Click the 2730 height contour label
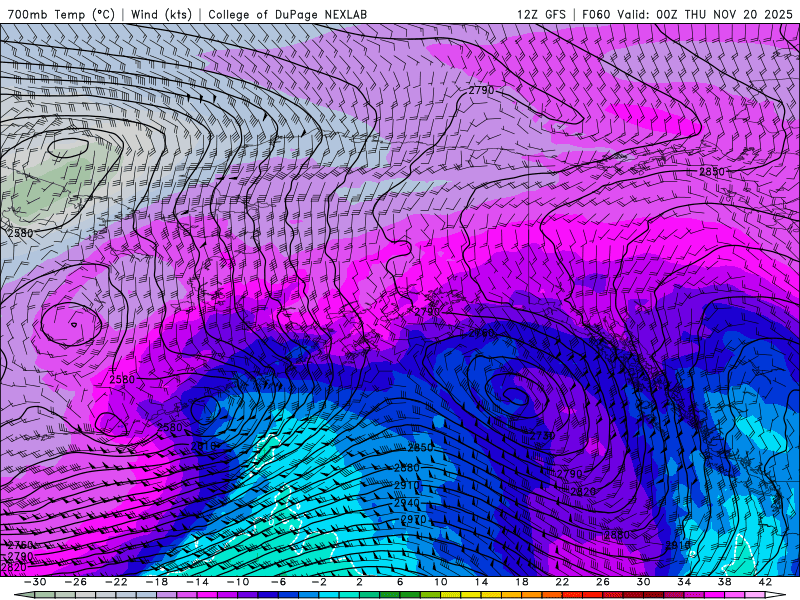 tap(542, 436)
